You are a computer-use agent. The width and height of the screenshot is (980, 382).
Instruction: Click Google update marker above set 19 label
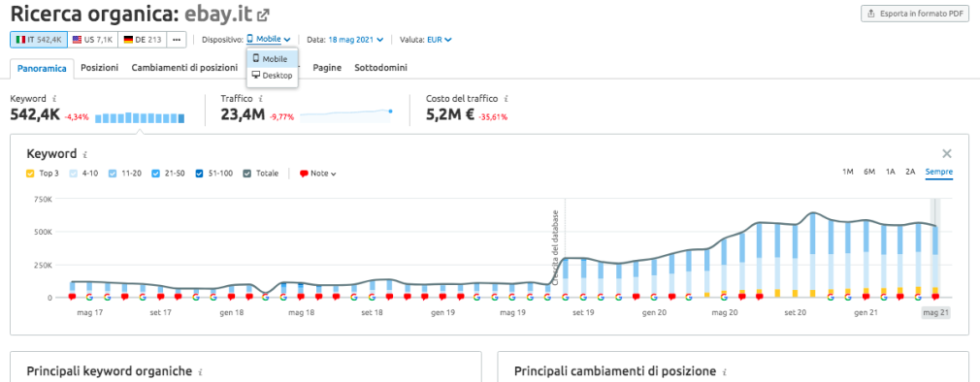583,297
